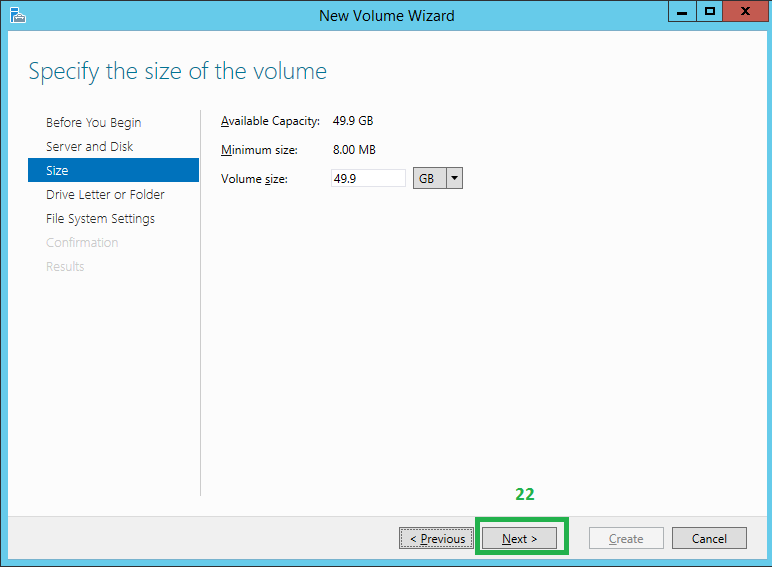
Task: Jump to Drive Letter or Folder step
Action: [x=105, y=195]
